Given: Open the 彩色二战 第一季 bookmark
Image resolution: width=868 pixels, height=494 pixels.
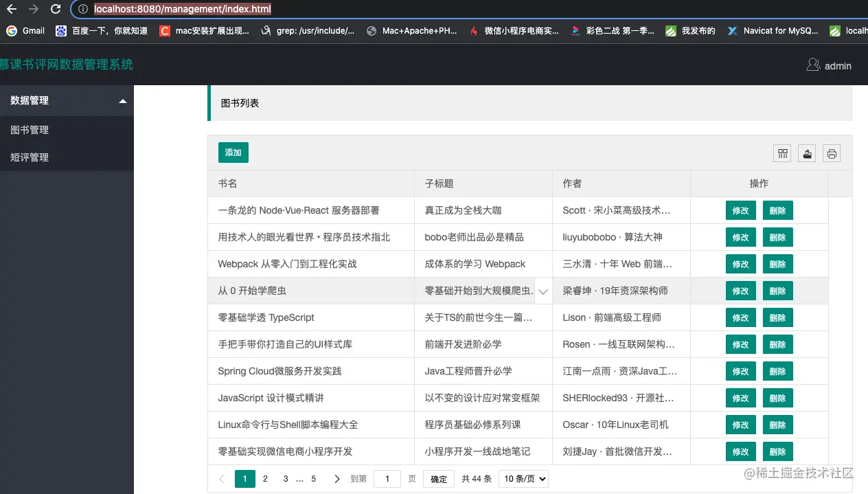Looking at the screenshot, I should click(613, 31).
